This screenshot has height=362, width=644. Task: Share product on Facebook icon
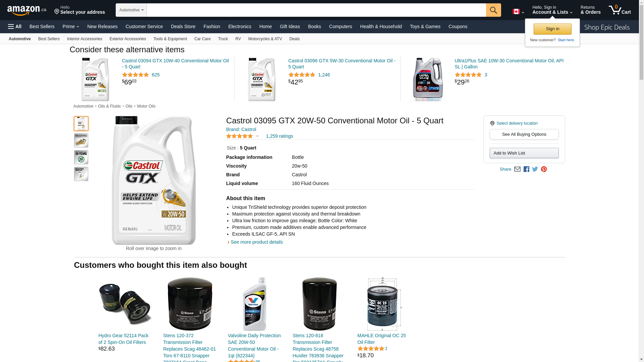pos(526,169)
